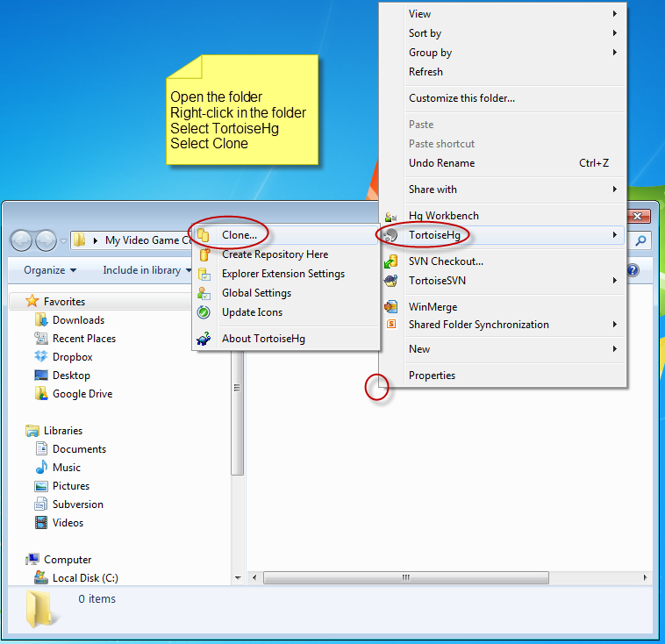Click the Explorer search magnifier icon

click(640, 240)
